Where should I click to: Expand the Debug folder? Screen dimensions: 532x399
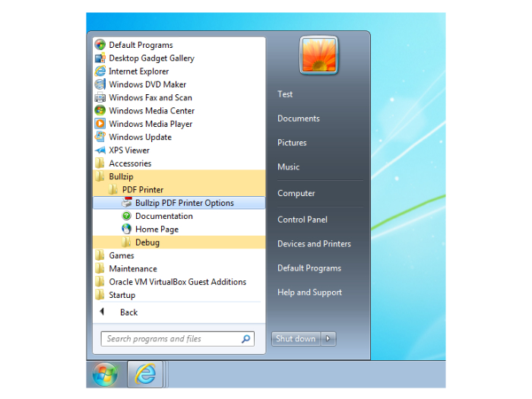point(179,242)
